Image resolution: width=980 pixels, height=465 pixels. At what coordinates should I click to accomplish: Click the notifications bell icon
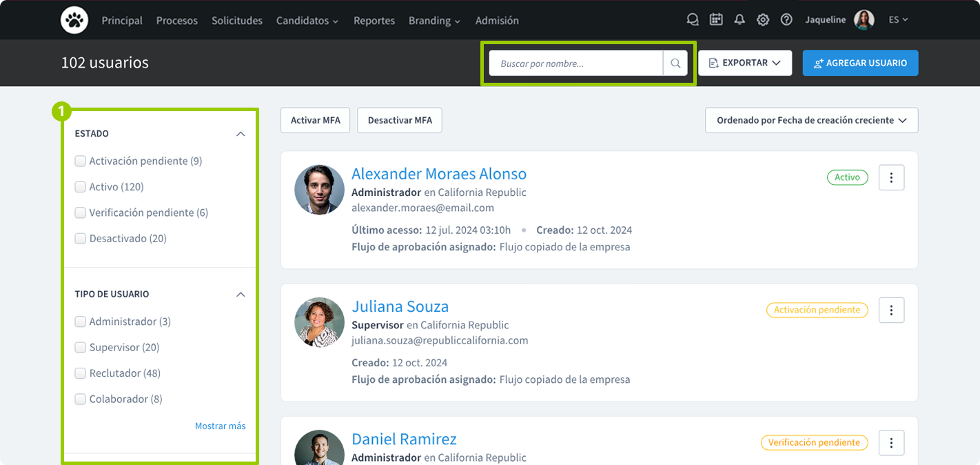click(x=739, y=20)
